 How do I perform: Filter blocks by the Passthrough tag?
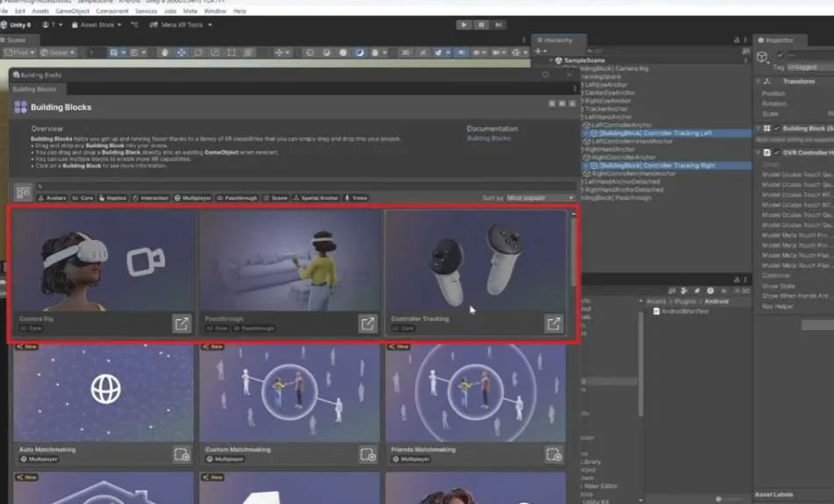[238, 198]
